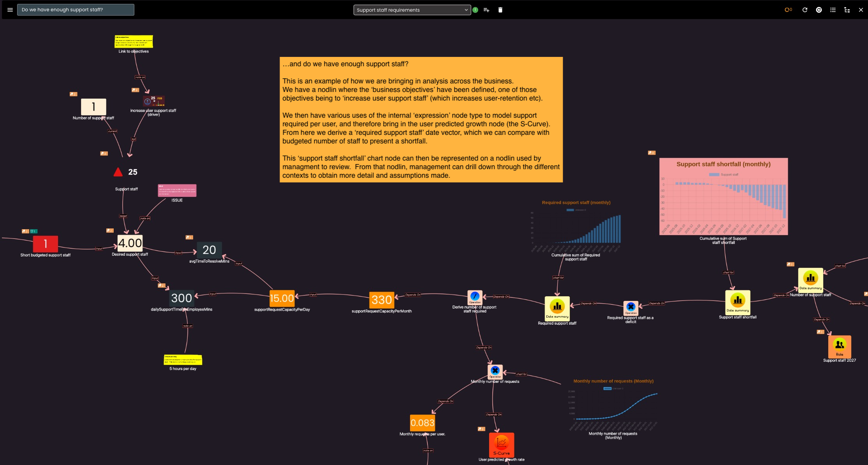
Task: Select the Support staff shortfall Data summary node
Action: pyautogui.click(x=738, y=302)
